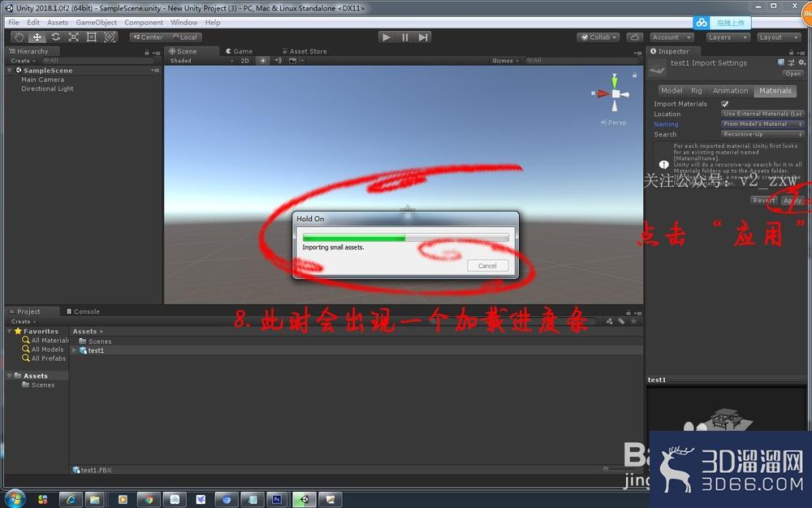Click the Pause button

(404, 37)
